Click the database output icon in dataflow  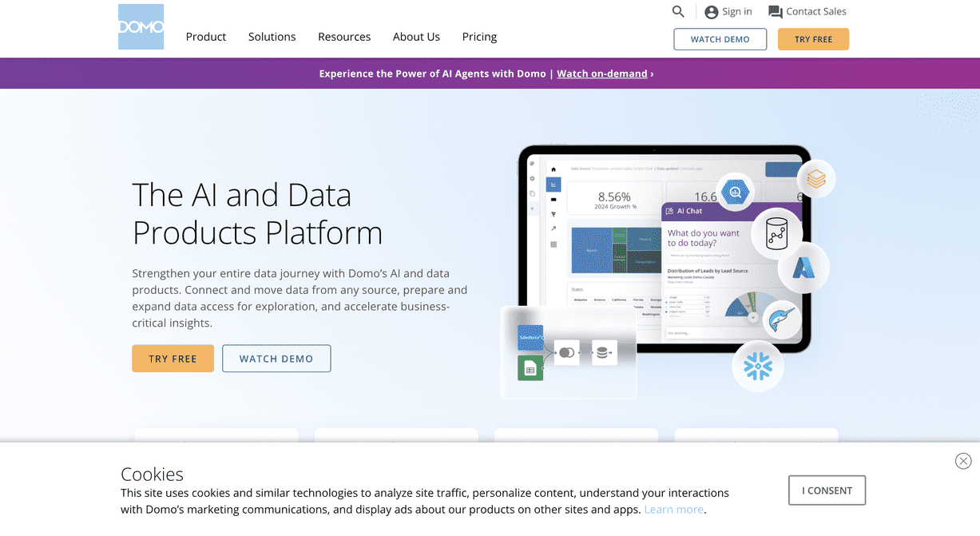[605, 352]
